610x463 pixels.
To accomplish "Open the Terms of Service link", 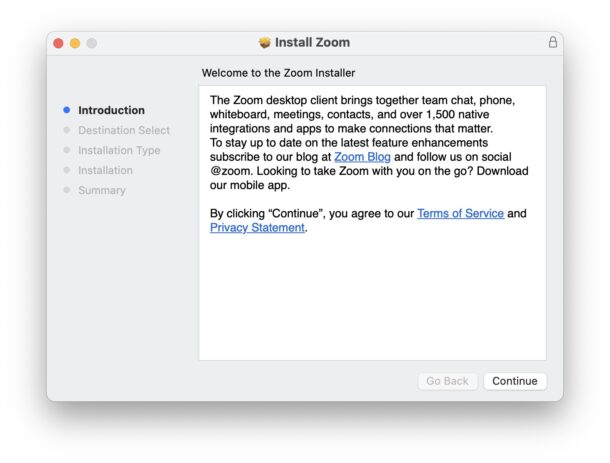I will click(x=460, y=214).
